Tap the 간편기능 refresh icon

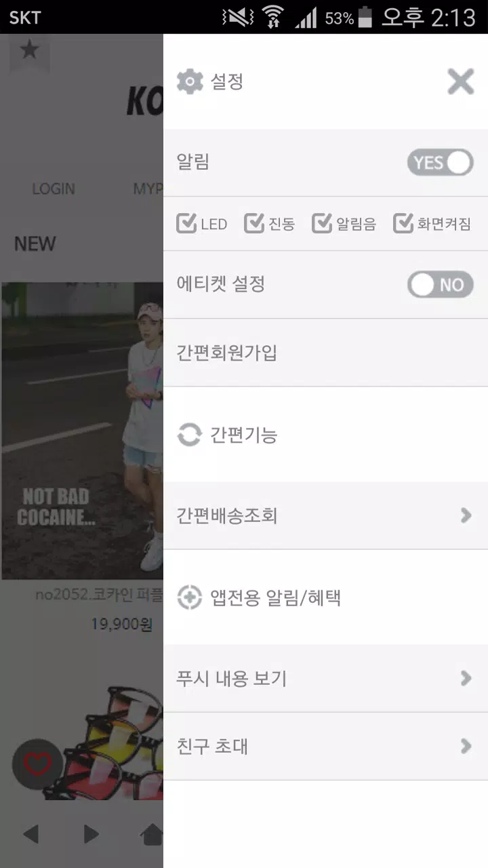(x=190, y=435)
